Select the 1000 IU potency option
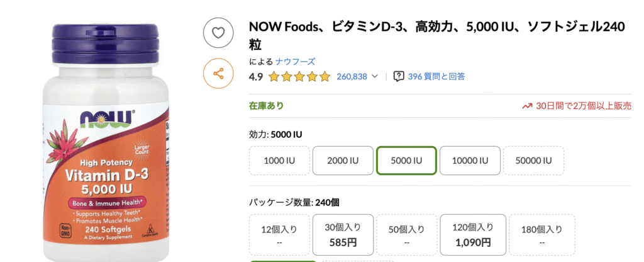 pyautogui.click(x=279, y=161)
